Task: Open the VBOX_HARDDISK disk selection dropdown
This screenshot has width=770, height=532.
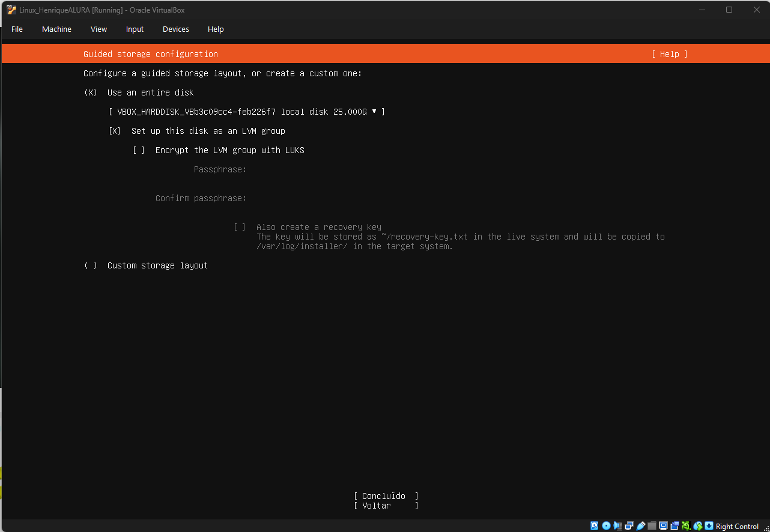Action: point(247,112)
